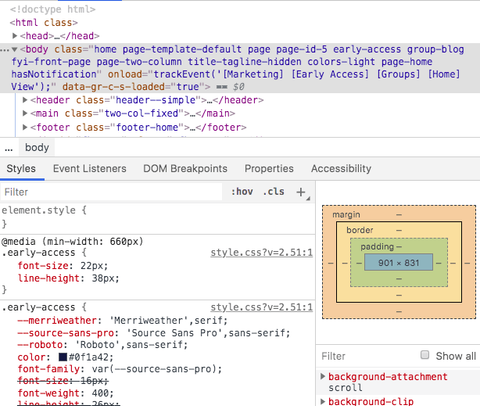The width and height of the screenshot is (480, 406).
Task: Expand the header--simple element
Action: click(x=25, y=100)
